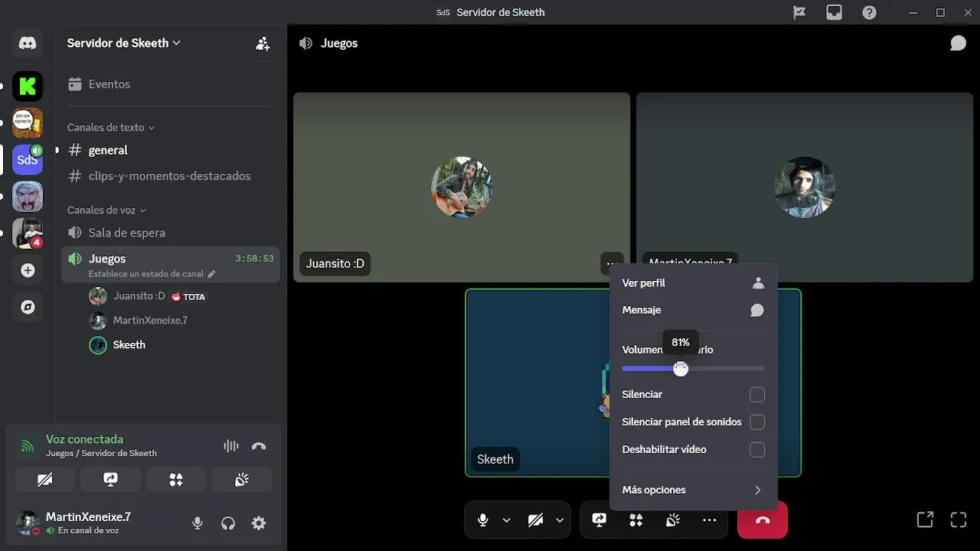Open the SdS server icon
This screenshot has width=980, height=551.
[x=28, y=160]
